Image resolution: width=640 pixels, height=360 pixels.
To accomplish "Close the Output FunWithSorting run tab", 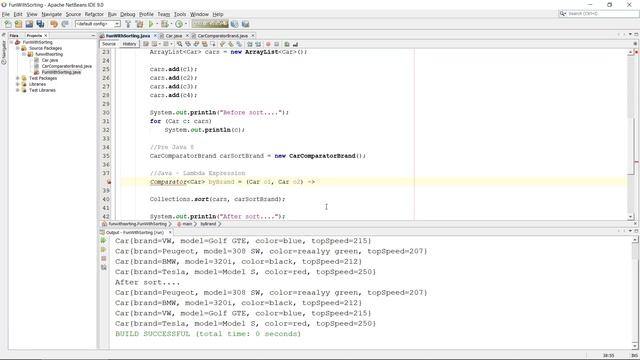I will click(x=170, y=232).
